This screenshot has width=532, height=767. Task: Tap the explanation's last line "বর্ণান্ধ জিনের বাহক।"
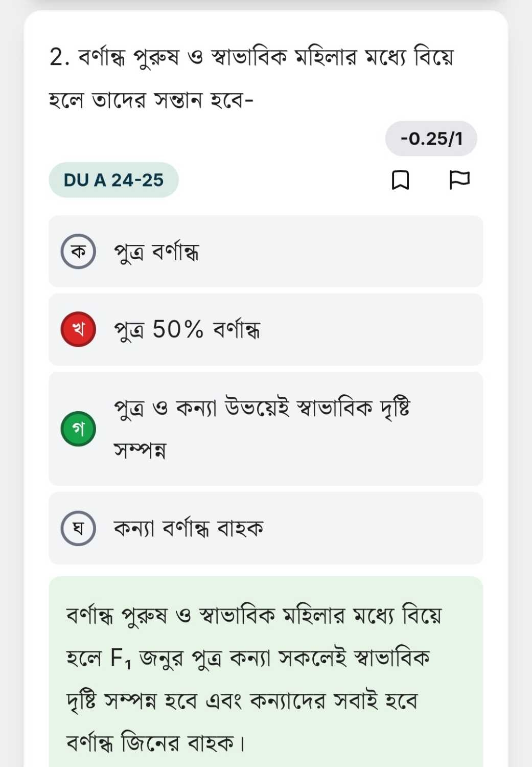156,743
